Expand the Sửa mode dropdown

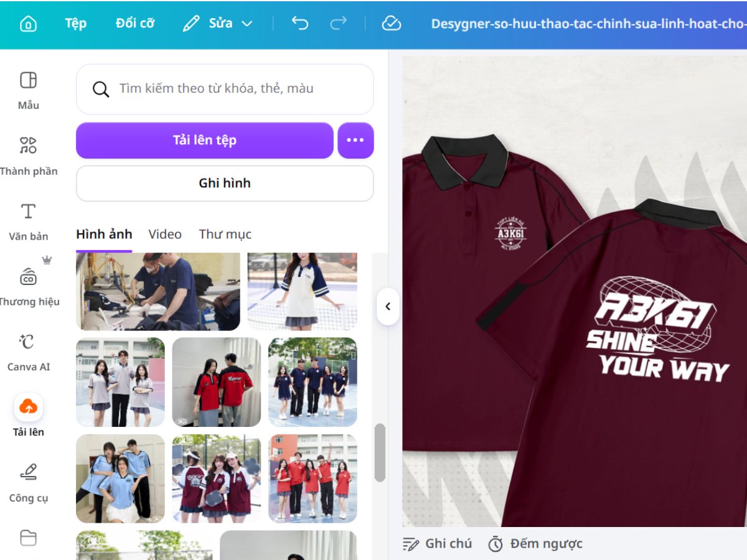[247, 24]
